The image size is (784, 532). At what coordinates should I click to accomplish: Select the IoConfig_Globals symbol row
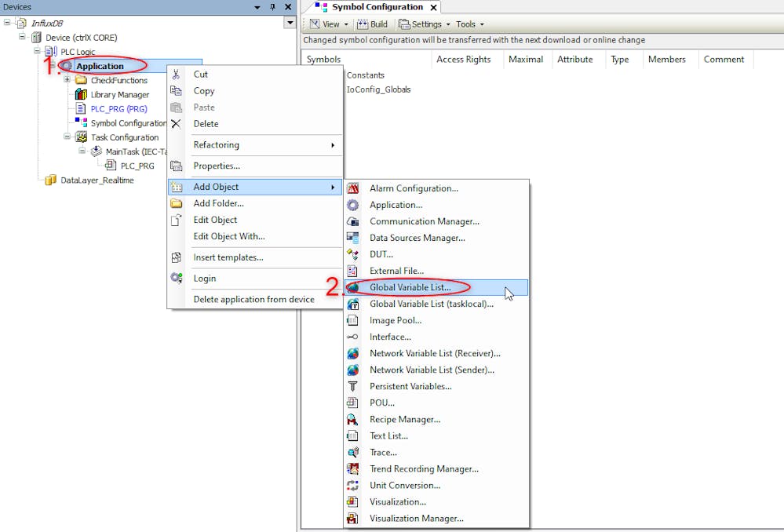(378, 89)
